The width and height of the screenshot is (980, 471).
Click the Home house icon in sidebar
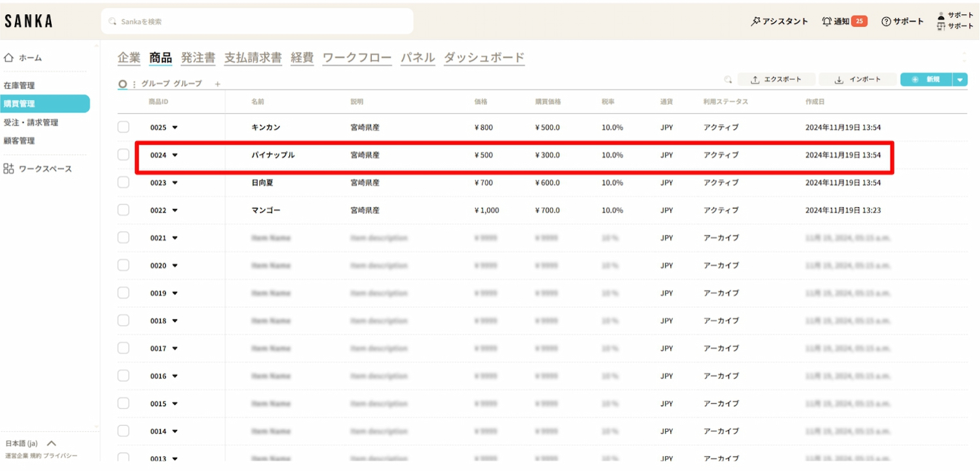[x=9, y=57]
